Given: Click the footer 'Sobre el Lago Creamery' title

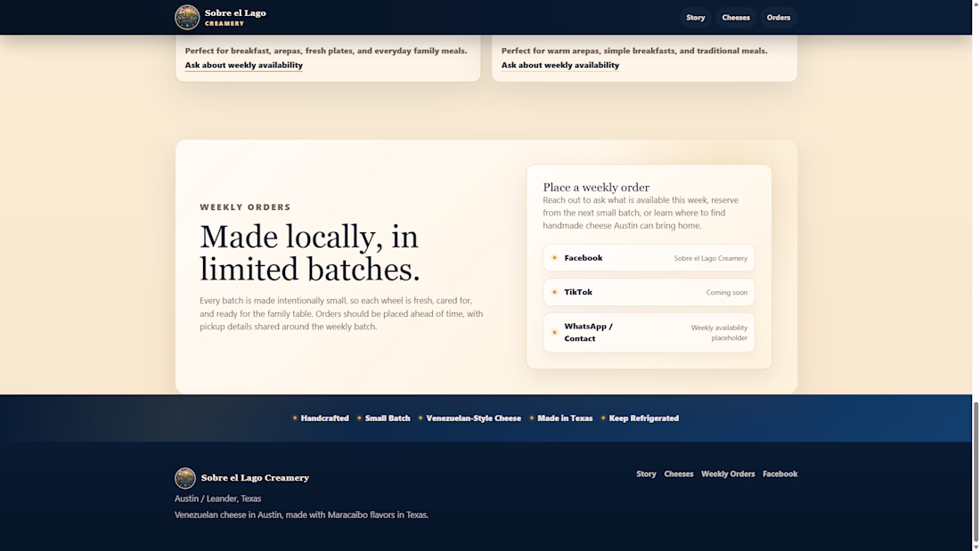Looking at the screenshot, I should [255, 478].
